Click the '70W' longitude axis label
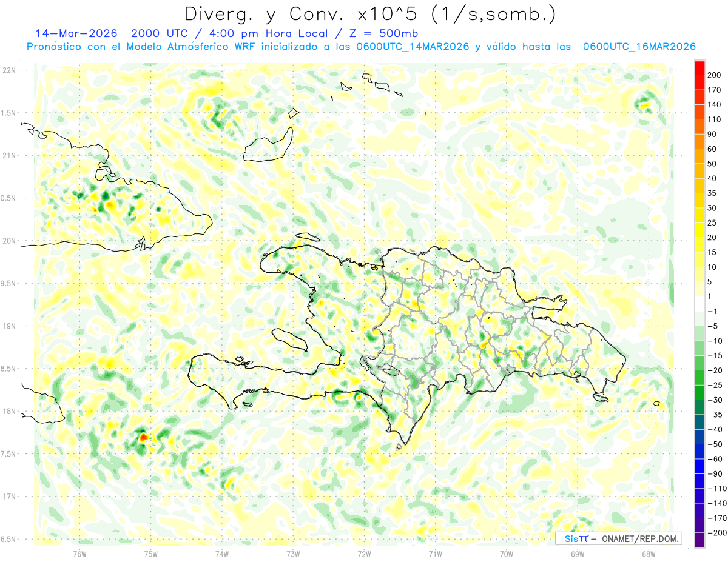 coord(506,554)
